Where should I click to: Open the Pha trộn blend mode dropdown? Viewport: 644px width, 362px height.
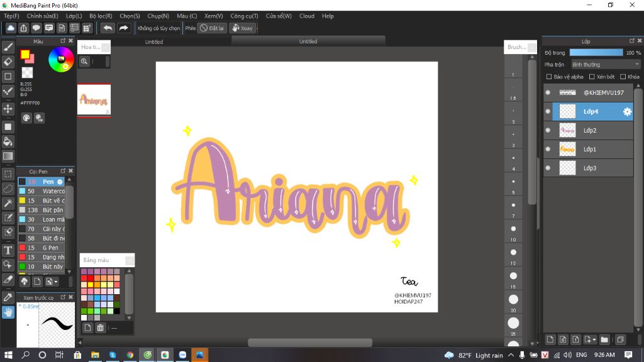tap(606, 65)
